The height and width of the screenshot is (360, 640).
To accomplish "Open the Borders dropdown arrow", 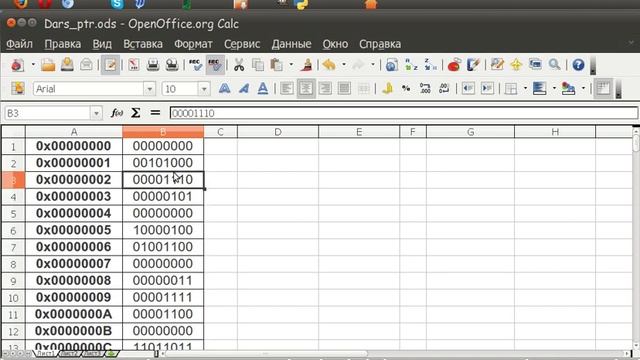I will 525,89.
